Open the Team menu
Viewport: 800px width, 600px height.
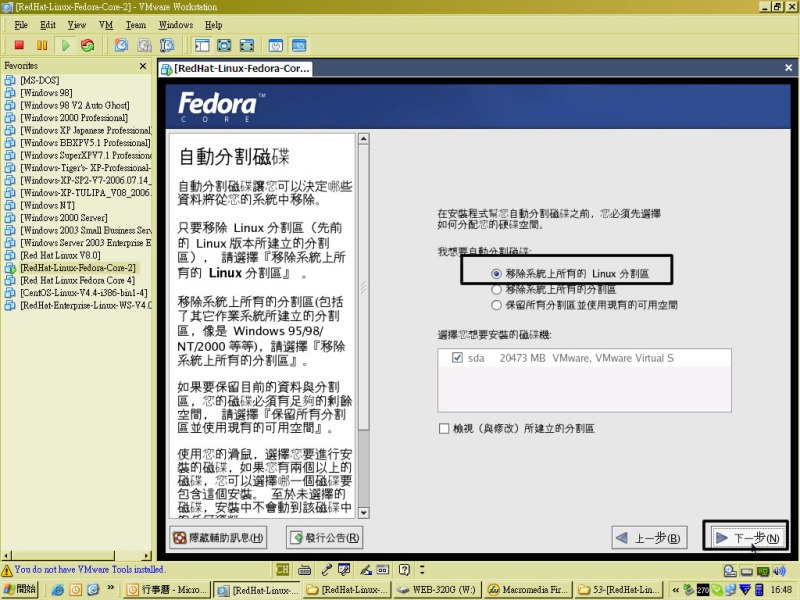coord(136,25)
